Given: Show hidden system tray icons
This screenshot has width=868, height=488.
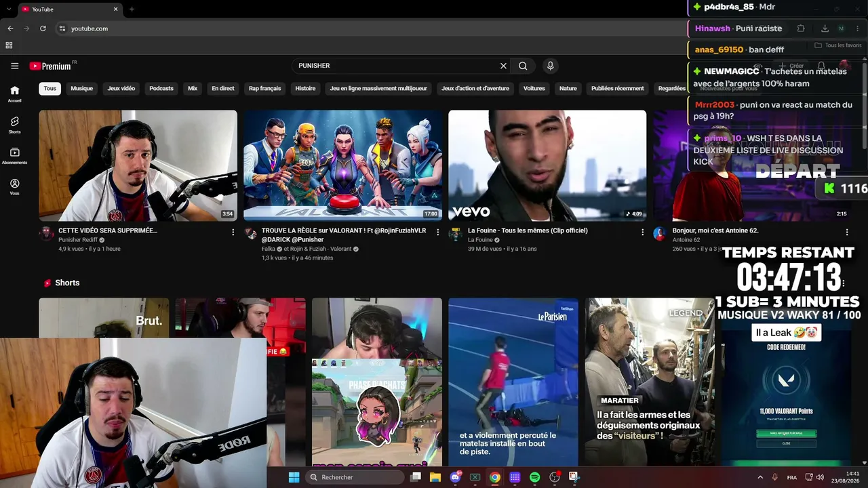Looking at the screenshot, I should click(759, 477).
